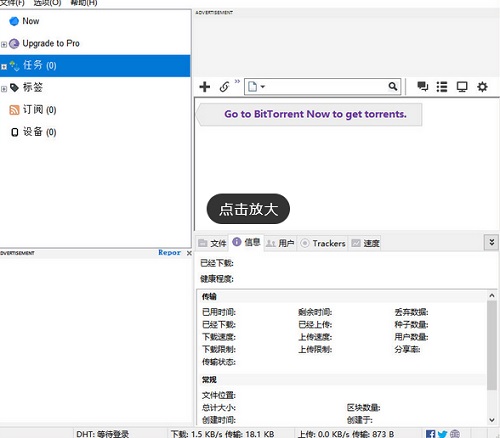This screenshot has height=438, width=500.
Task: Click the magnifier search icon
Action: [x=393, y=87]
